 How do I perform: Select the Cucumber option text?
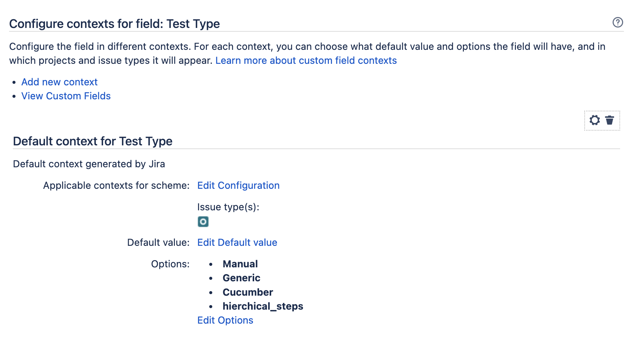tap(248, 292)
